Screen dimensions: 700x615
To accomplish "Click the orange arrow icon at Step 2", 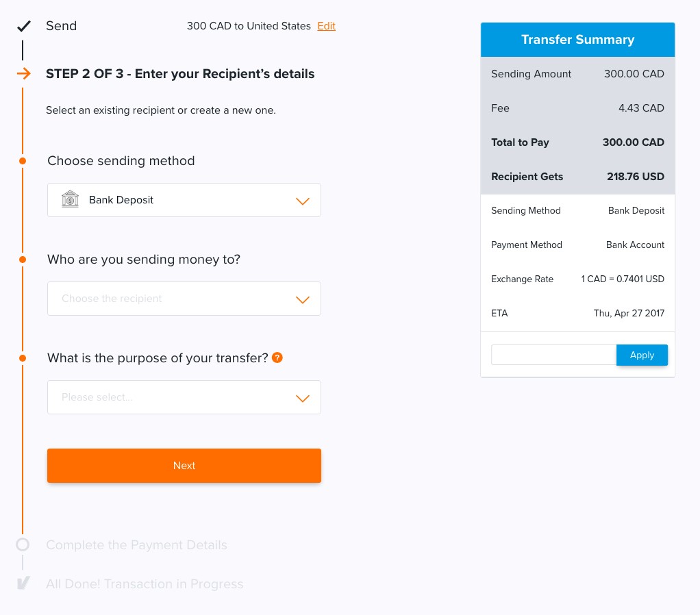I will pos(23,74).
